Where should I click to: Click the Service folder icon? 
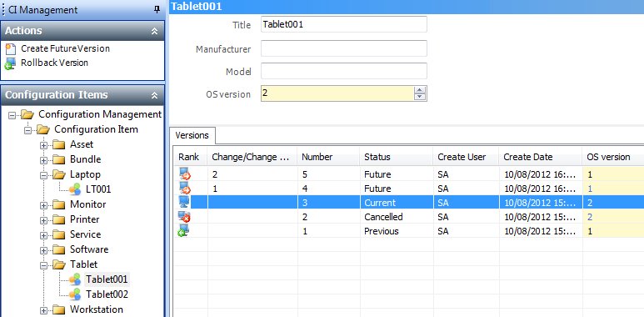pos(59,234)
